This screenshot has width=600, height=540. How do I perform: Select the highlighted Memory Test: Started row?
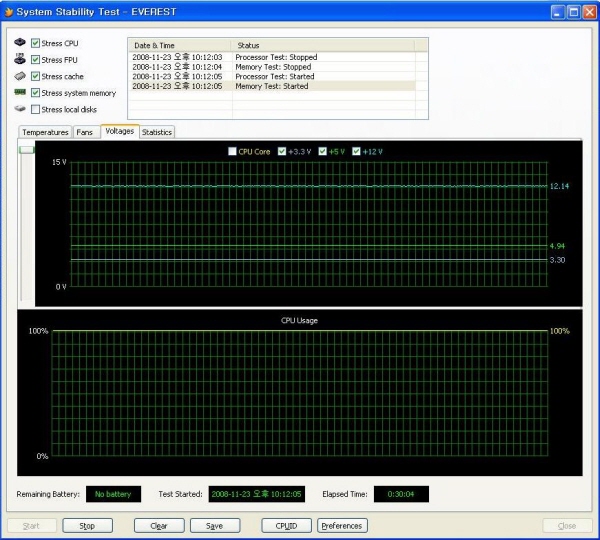[272, 86]
